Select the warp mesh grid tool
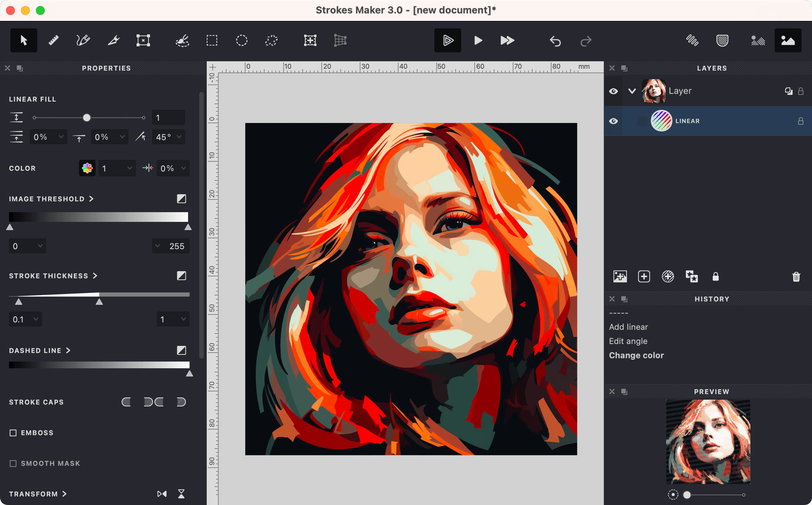812x505 pixels. [x=340, y=40]
